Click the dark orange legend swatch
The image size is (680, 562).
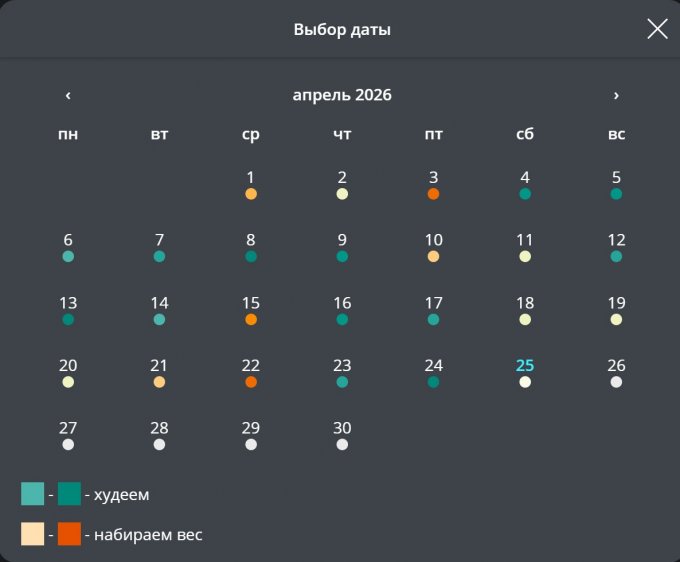pyautogui.click(x=69, y=534)
